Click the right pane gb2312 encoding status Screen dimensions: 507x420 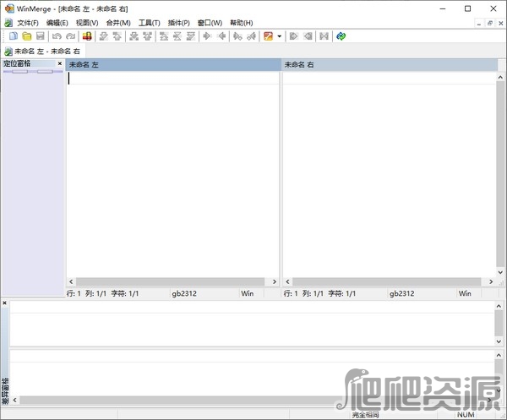tap(401, 293)
